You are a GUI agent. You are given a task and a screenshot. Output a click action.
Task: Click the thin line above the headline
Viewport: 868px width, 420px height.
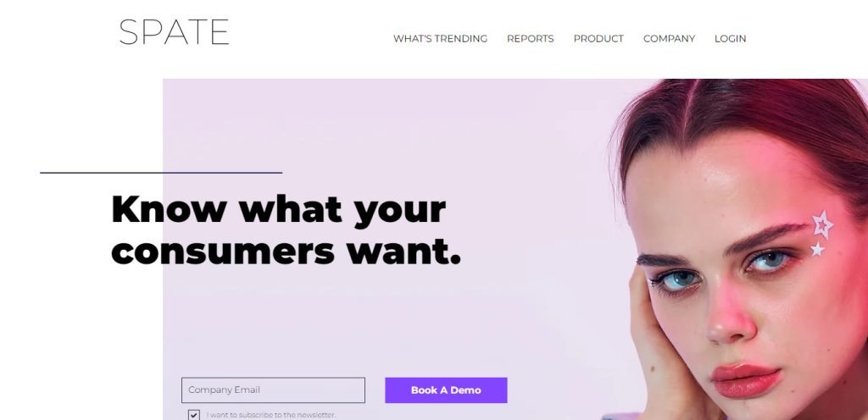[x=161, y=173]
